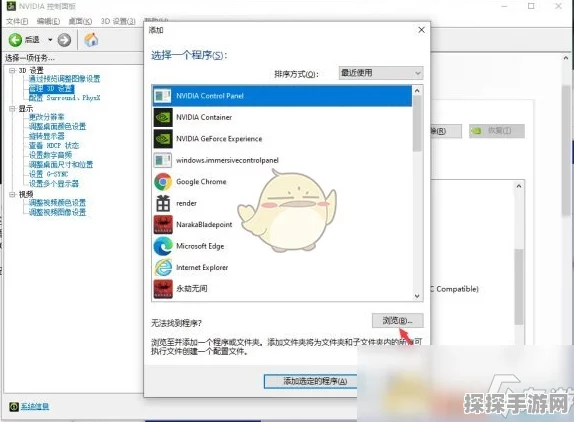The image size is (574, 422).
Task: Select 管理 3D 设置 tree item
Action: [51, 89]
